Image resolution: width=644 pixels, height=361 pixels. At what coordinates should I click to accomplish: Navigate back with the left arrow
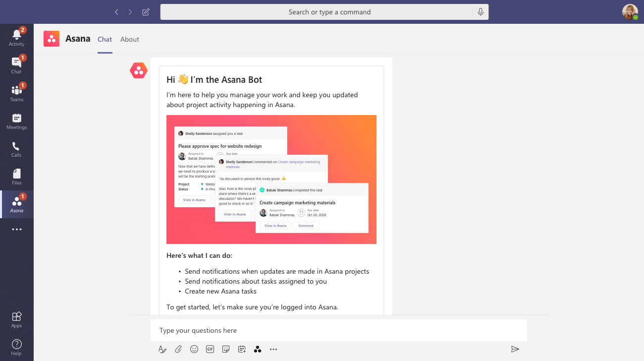click(x=116, y=12)
